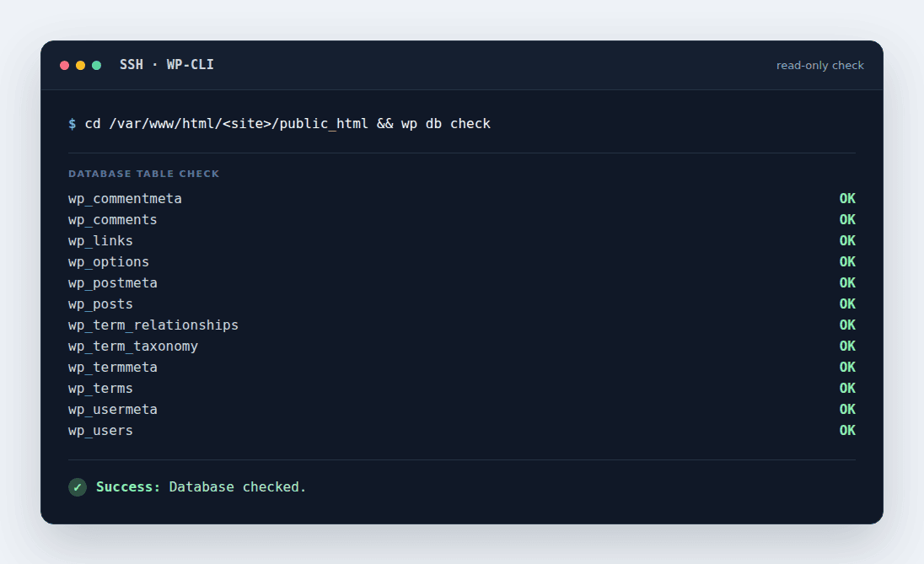Click the OK status for wp_usermeta
Viewport: 924px width, 564px height.
pyautogui.click(x=847, y=410)
